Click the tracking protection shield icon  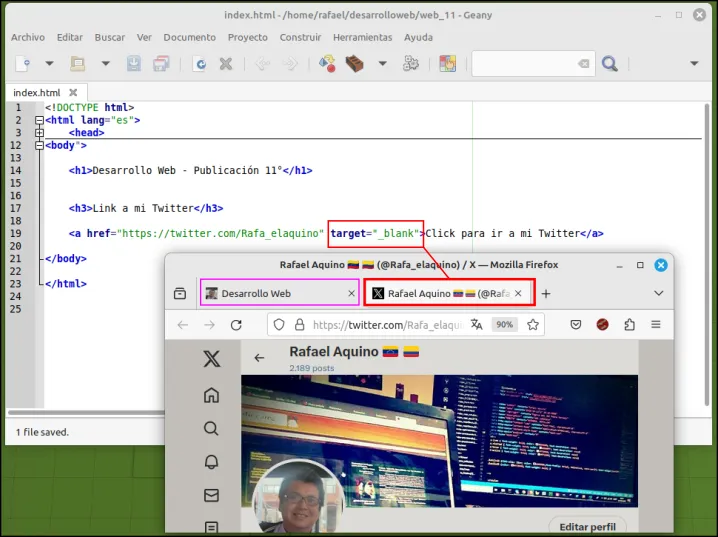(279, 325)
